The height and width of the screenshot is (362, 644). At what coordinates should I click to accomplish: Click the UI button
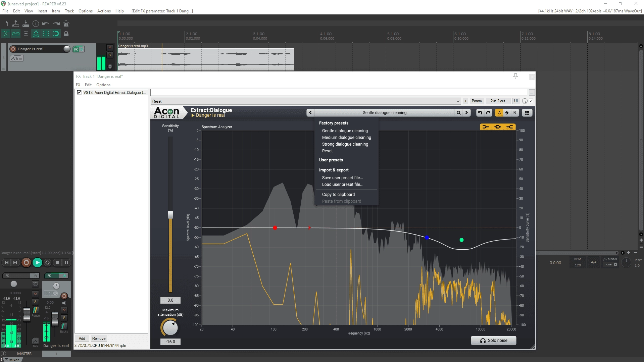(x=516, y=101)
